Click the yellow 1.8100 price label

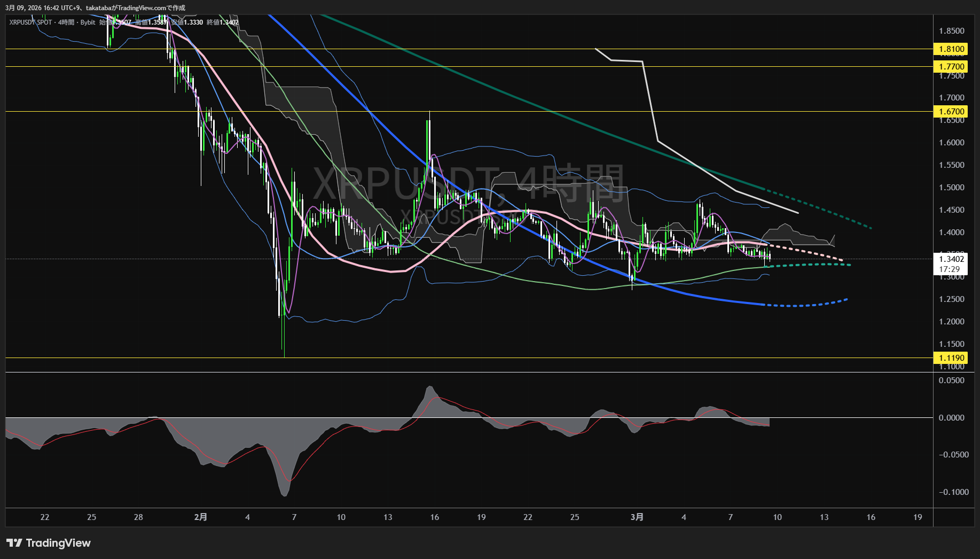tap(951, 49)
